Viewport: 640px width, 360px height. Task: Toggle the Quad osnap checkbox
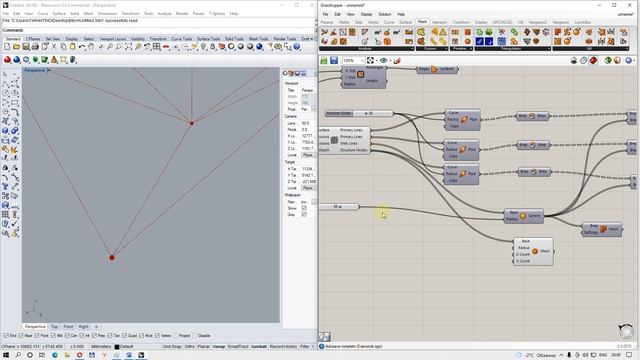pyautogui.click(x=124, y=336)
